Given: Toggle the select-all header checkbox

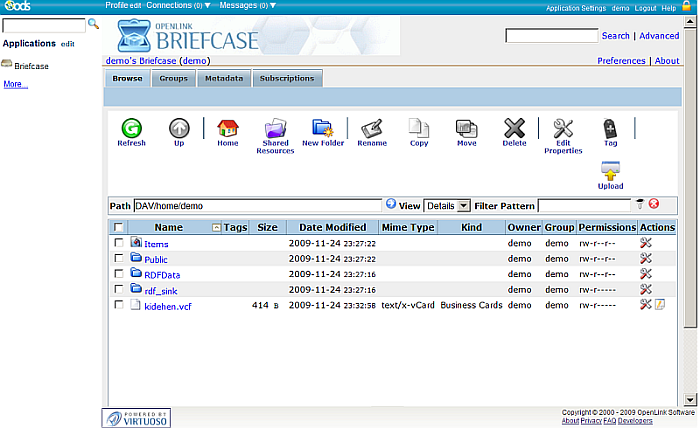Looking at the screenshot, I should (x=120, y=228).
